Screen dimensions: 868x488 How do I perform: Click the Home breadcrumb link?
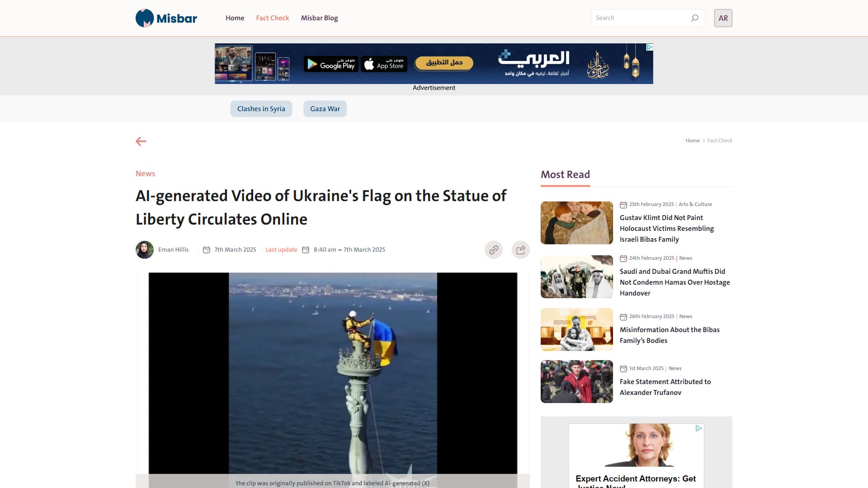click(x=693, y=141)
